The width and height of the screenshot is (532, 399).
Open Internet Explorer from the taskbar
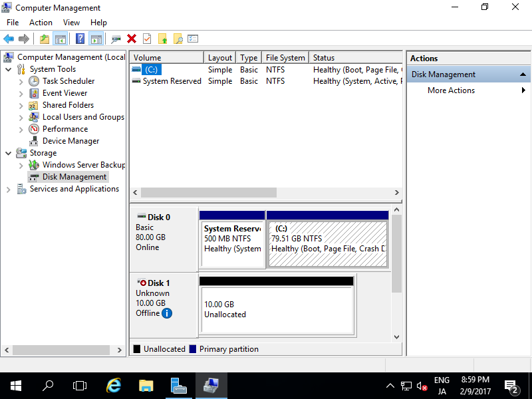coord(114,386)
